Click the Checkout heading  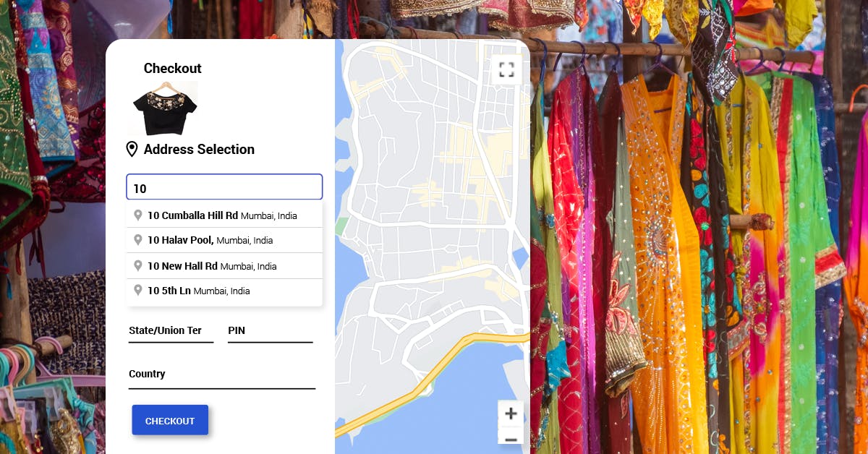pos(172,68)
